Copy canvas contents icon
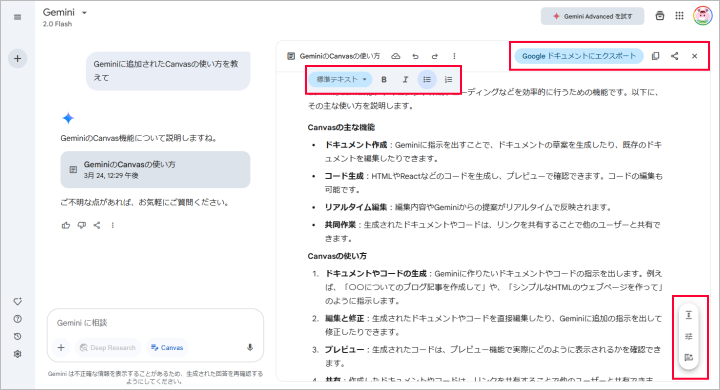The image size is (720, 390). point(655,56)
